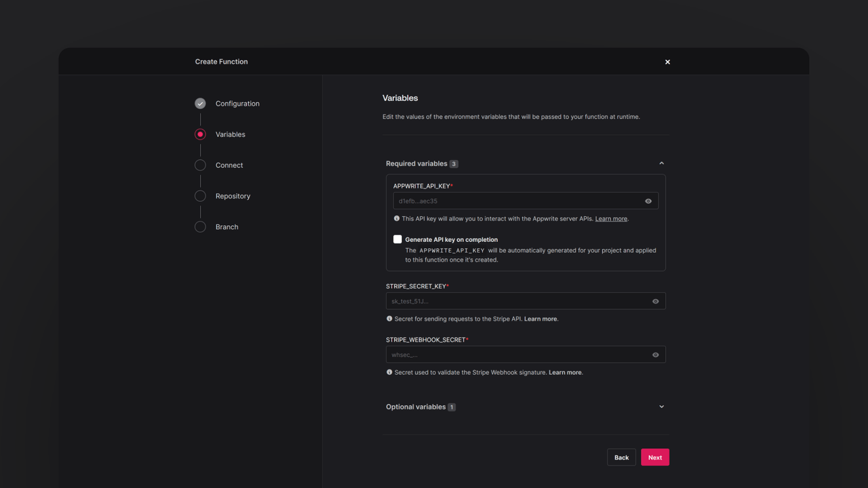Select the Repository step label
This screenshot has height=488, width=868.
233,196
